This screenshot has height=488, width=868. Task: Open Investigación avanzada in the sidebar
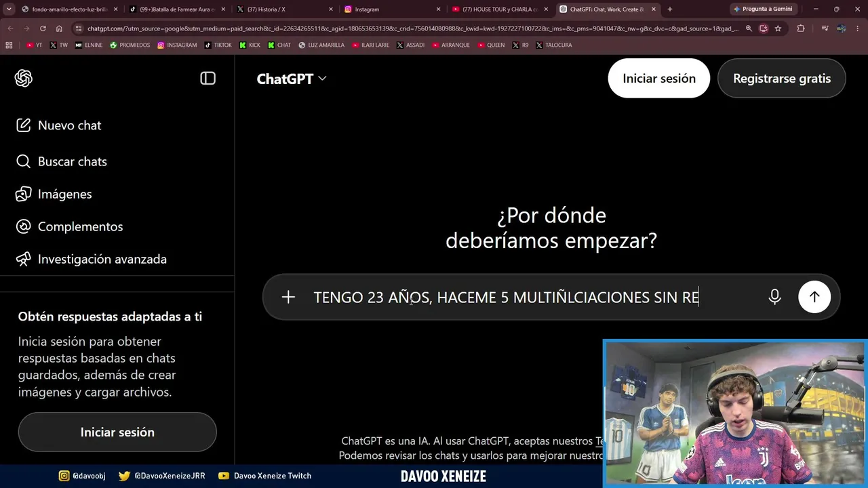91,259
